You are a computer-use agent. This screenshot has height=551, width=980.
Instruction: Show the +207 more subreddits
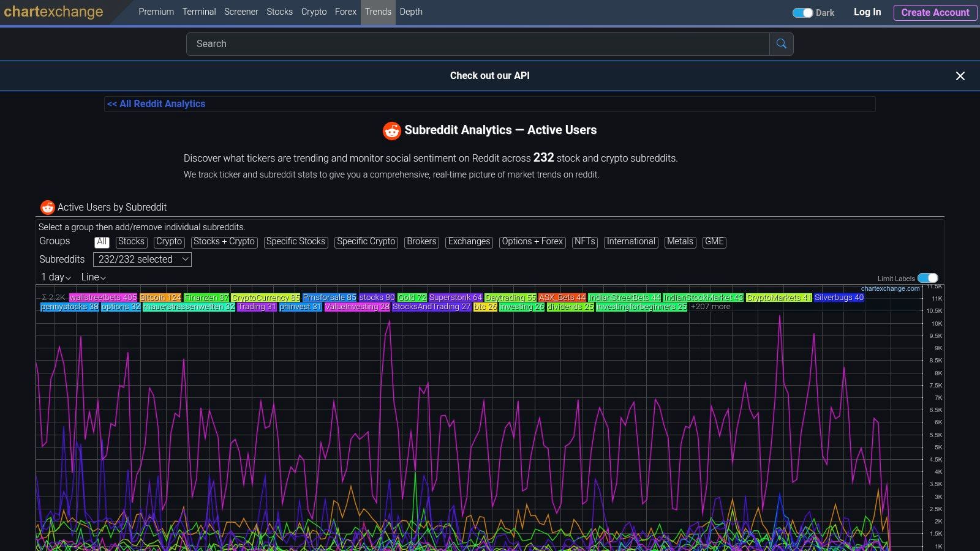[710, 307]
